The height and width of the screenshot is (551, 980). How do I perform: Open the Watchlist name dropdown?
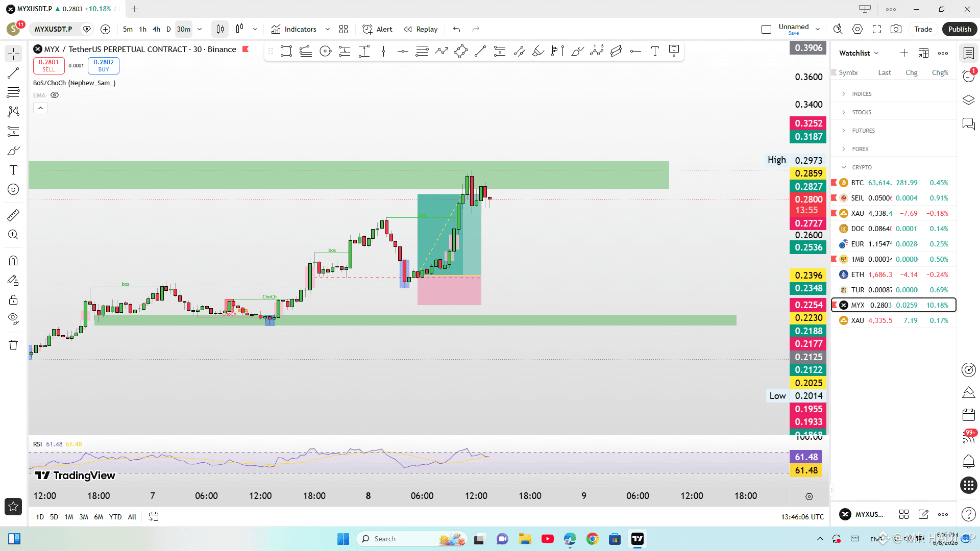pos(859,53)
